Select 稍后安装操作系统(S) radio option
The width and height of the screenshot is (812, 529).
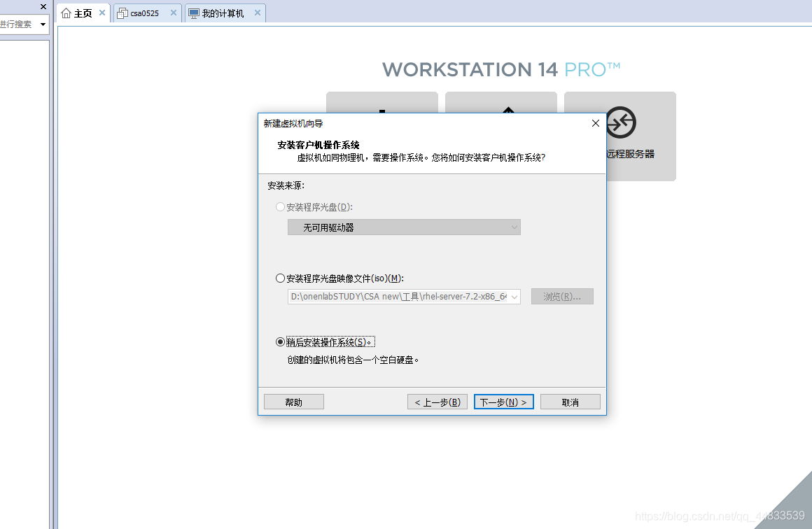tap(280, 342)
